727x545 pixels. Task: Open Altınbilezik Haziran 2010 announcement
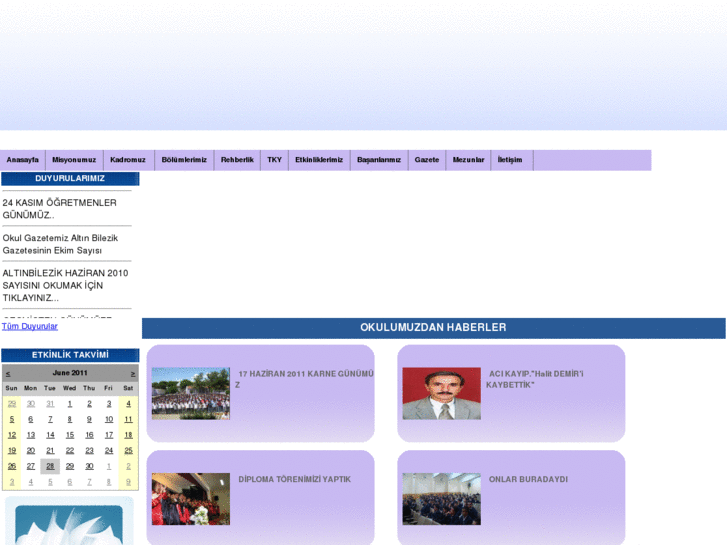click(65, 285)
